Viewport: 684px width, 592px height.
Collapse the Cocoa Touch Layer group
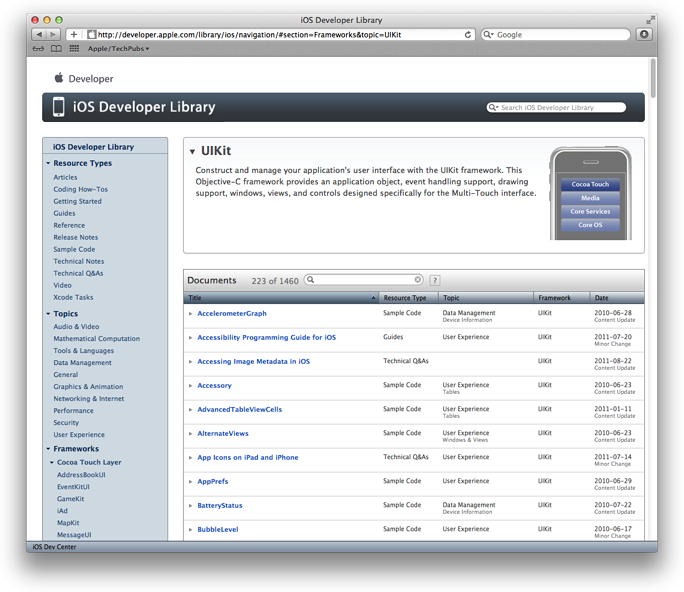click(x=51, y=462)
